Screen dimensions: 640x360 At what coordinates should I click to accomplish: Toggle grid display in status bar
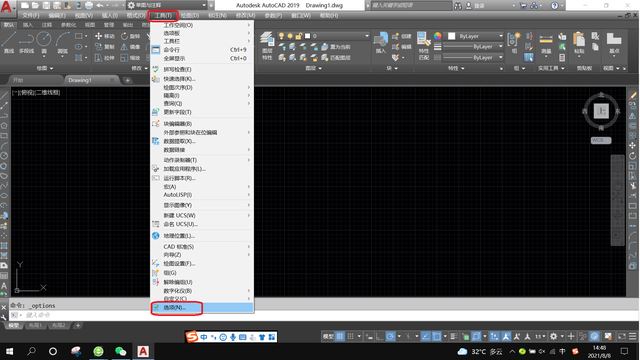(x=340, y=336)
